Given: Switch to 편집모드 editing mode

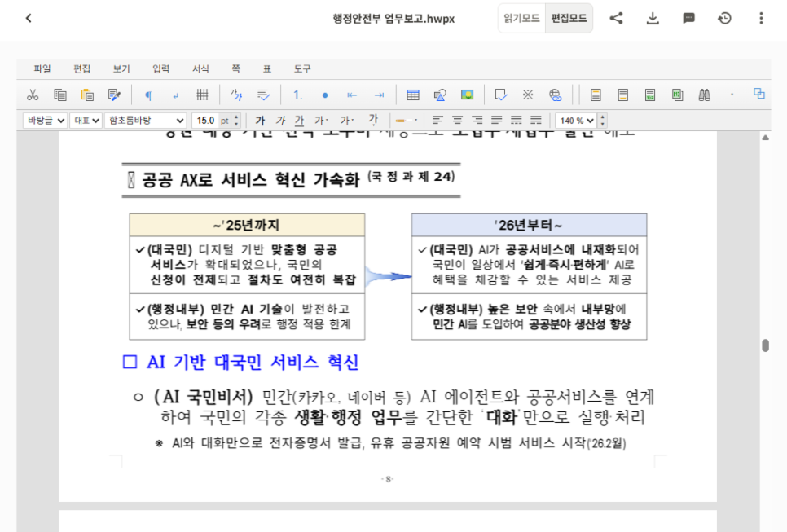Looking at the screenshot, I should tap(569, 18).
